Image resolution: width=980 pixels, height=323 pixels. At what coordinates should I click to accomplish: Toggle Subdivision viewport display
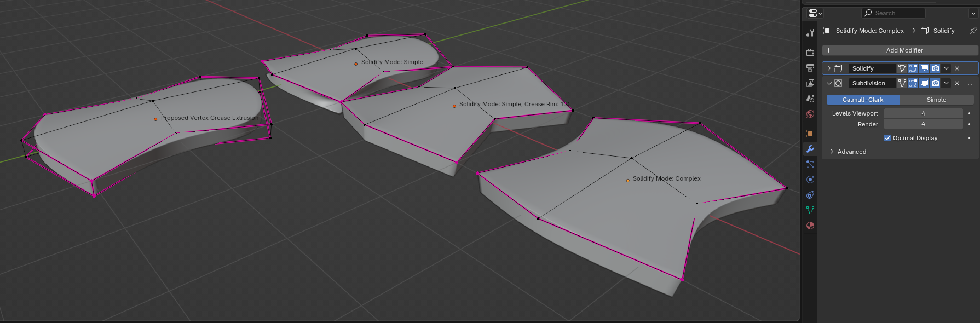(x=924, y=83)
